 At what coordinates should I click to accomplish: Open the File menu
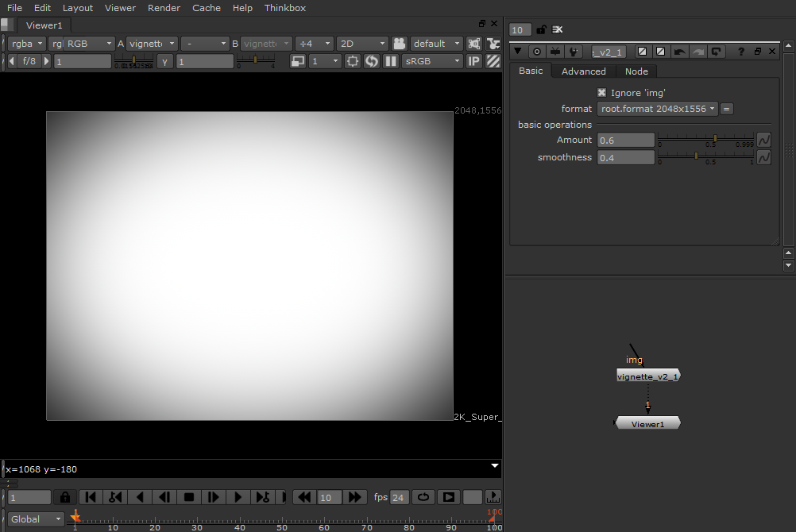click(14, 8)
